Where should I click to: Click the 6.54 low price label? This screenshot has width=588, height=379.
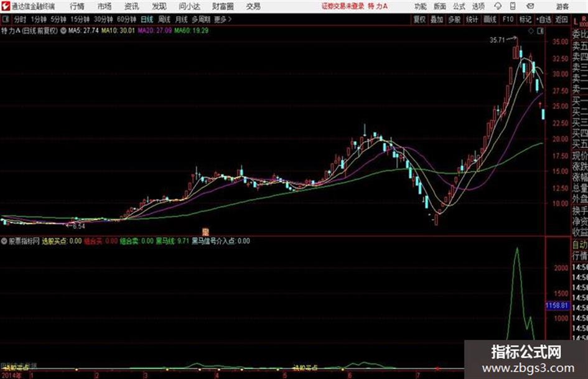tap(79, 227)
